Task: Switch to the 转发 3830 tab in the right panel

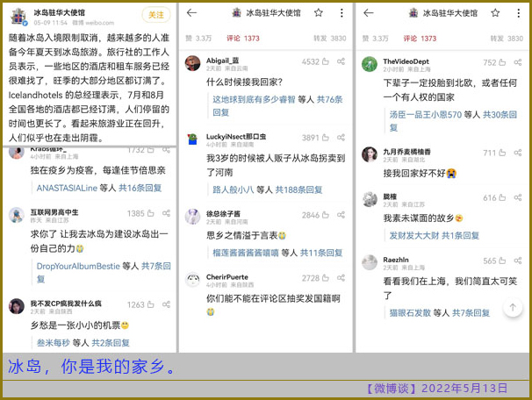Action: click(x=507, y=39)
